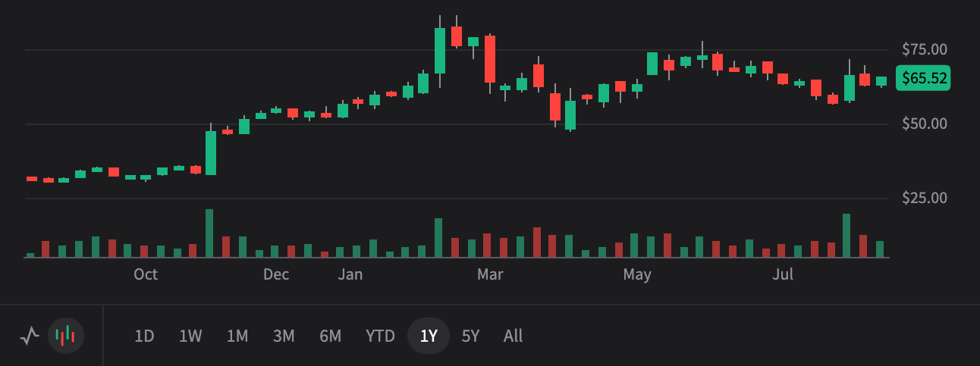
Task: Click the $65.52 current price tag
Action: point(923,78)
